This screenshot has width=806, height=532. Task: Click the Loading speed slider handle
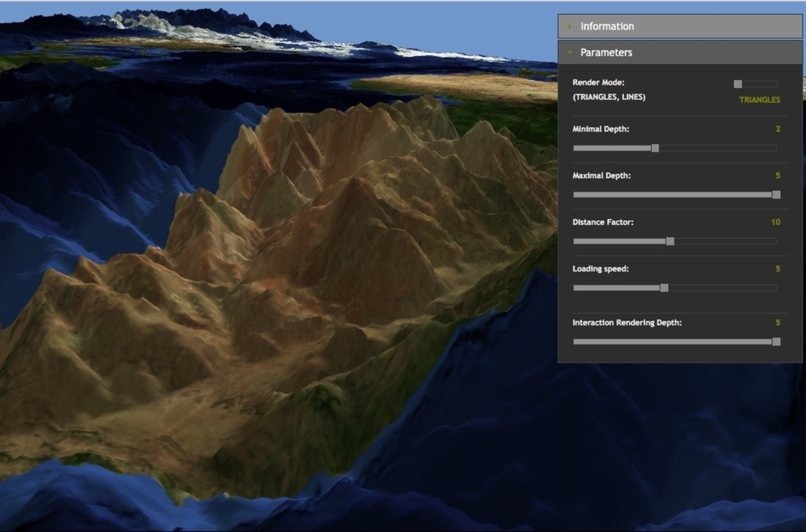pyautogui.click(x=664, y=288)
